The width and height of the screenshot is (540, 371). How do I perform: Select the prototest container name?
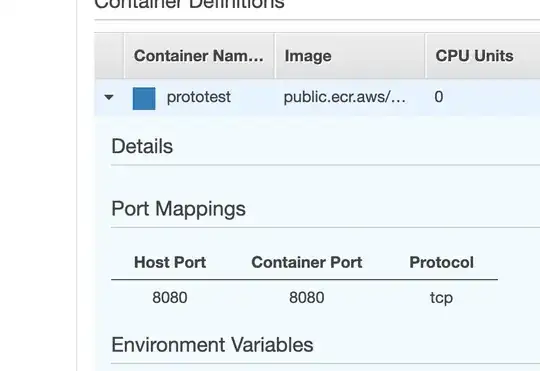coord(199,97)
